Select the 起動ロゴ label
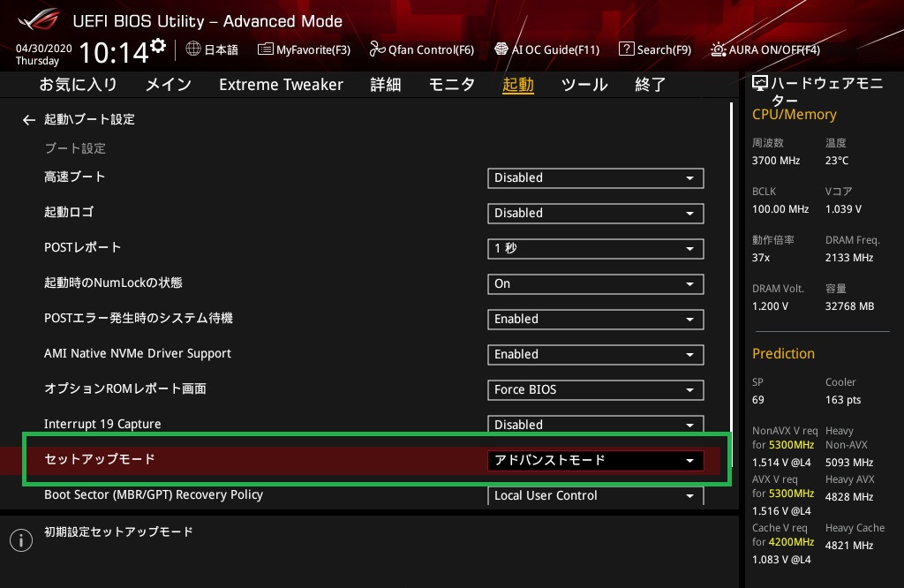 pos(69,212)
